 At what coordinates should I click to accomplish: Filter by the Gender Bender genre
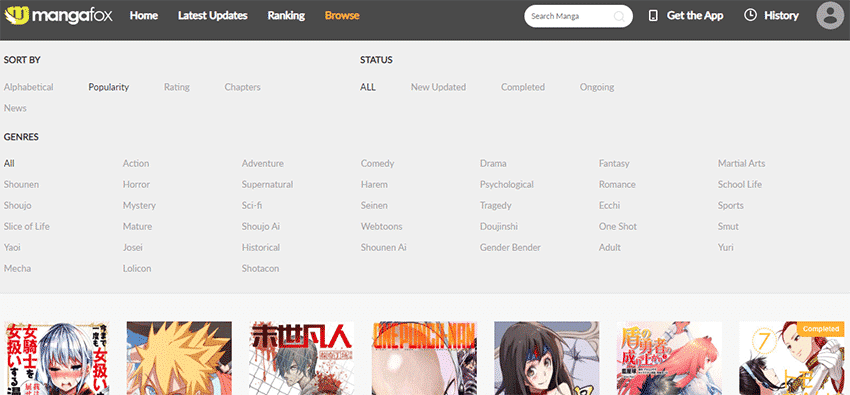point(510,248)
